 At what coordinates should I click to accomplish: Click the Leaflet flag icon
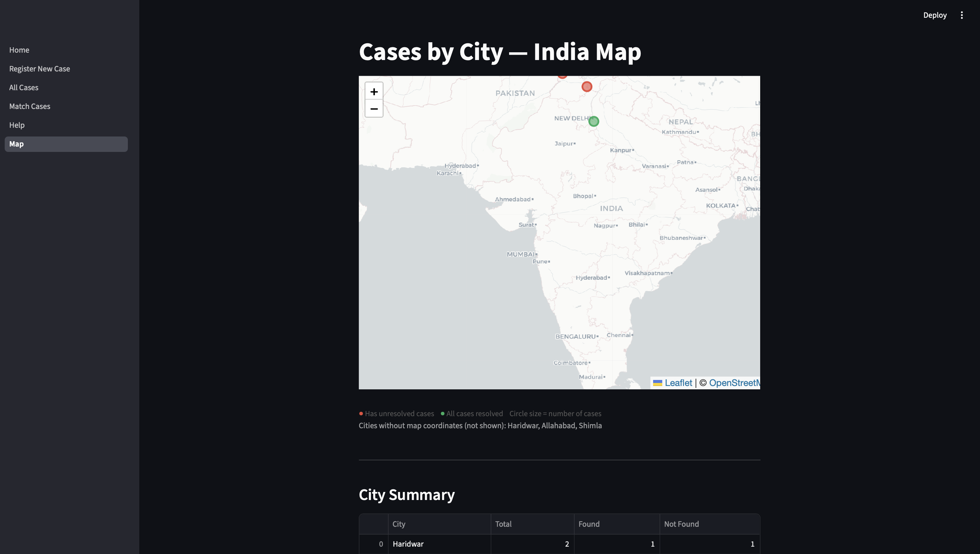pyautogui.click(x=657, y=383)
